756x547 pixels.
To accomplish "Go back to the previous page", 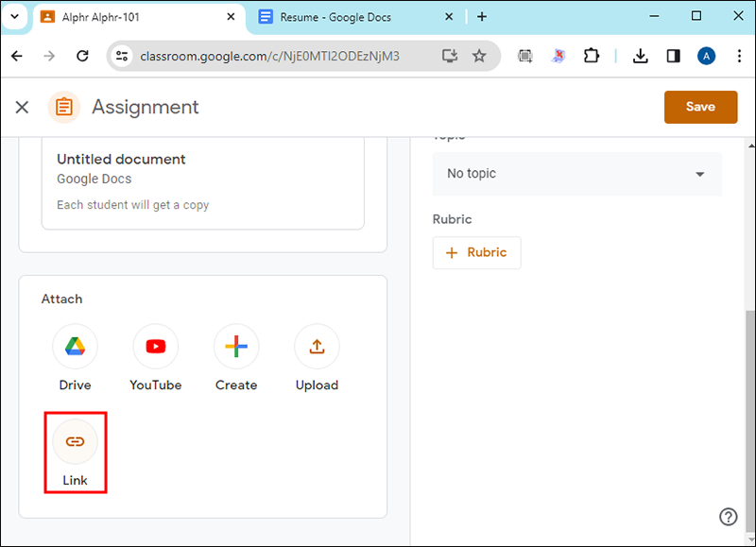I will [x=17, y=56].
